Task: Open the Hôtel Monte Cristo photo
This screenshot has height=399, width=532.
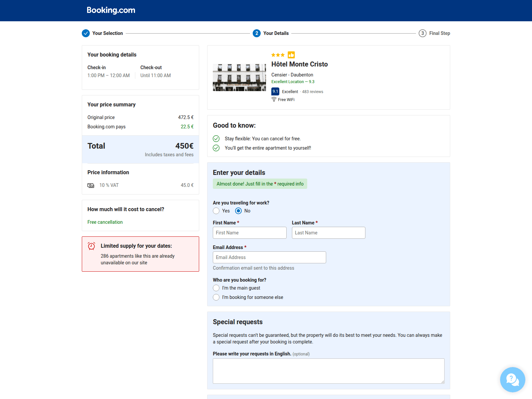Action: click(239, 77)
